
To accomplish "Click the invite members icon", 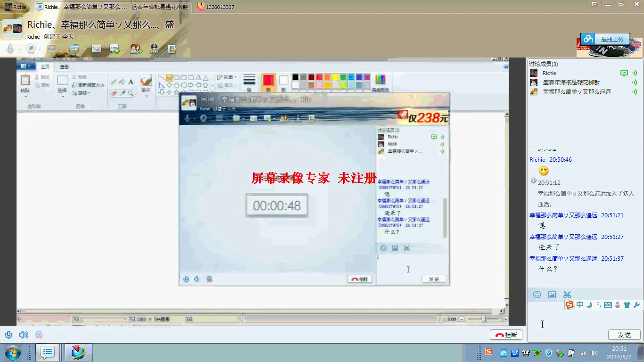I will point(136,49).
